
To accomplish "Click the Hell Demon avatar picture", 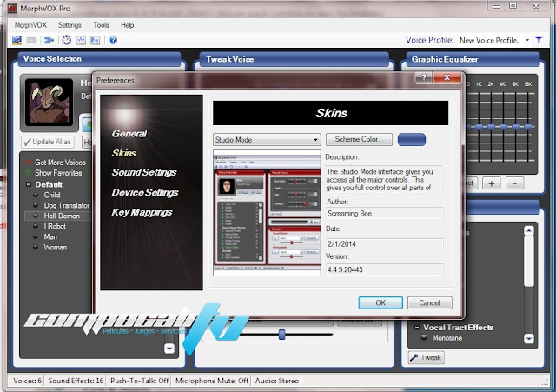I will click(x=49, y=103).
